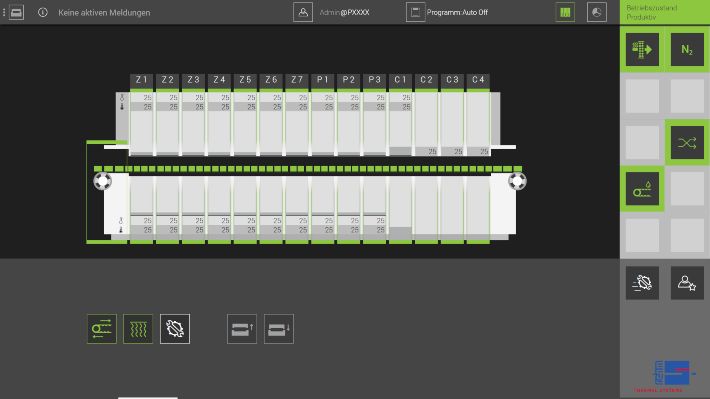Toggle the conveyor transport icon below the oven

pyautogui.click(x=102, y=329)
